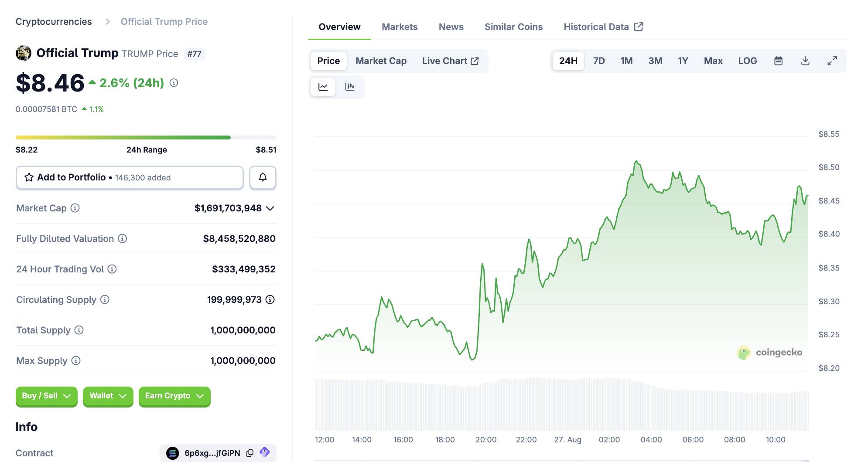868x462 pixels.
Task: Select the 24H time range
Action: pyautogui.click(x=568, y=61)
